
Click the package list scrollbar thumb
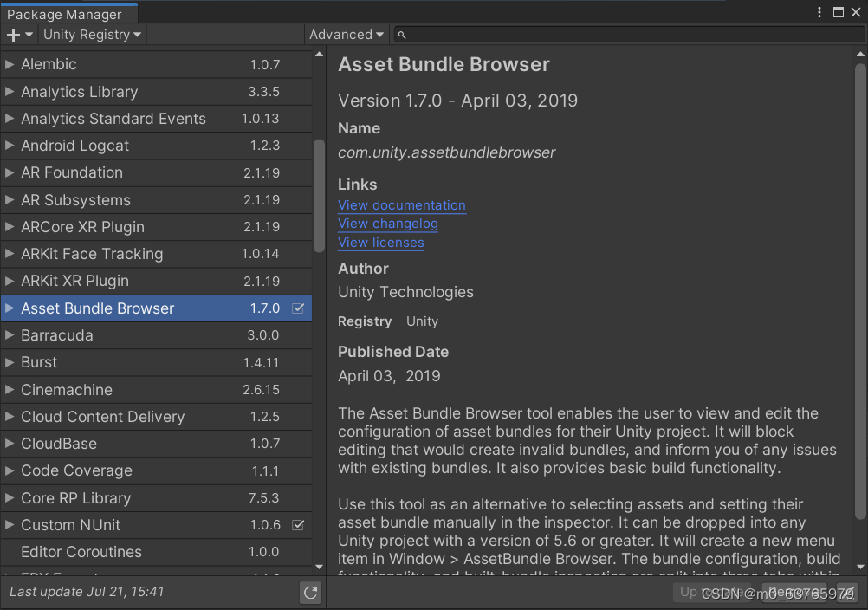pos(319,196)
